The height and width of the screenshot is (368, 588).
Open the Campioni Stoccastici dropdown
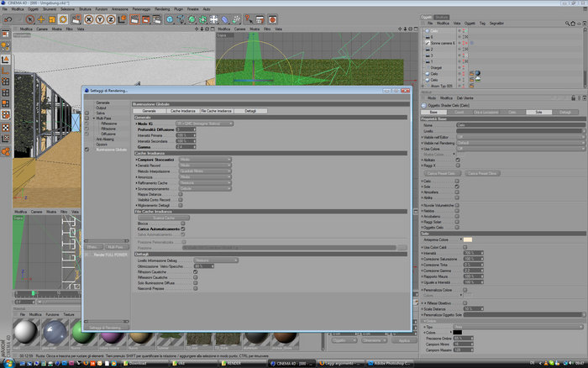pyautogui.click(x=205, y=160)
